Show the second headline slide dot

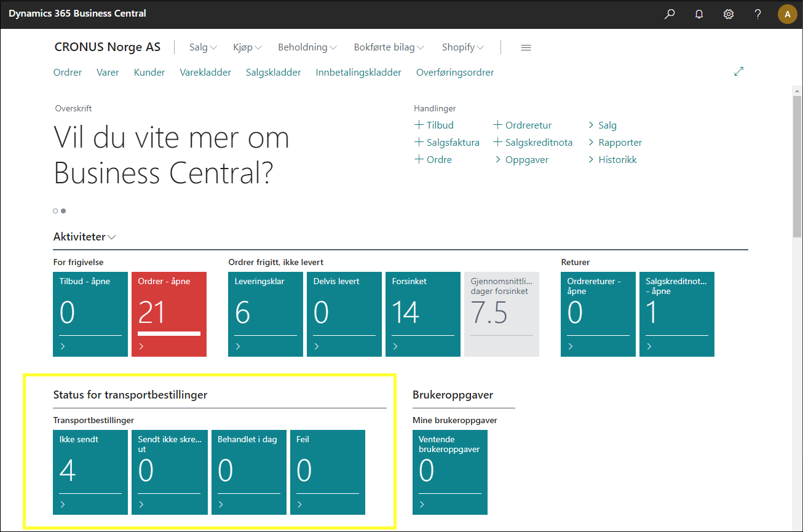click(63, 211)
